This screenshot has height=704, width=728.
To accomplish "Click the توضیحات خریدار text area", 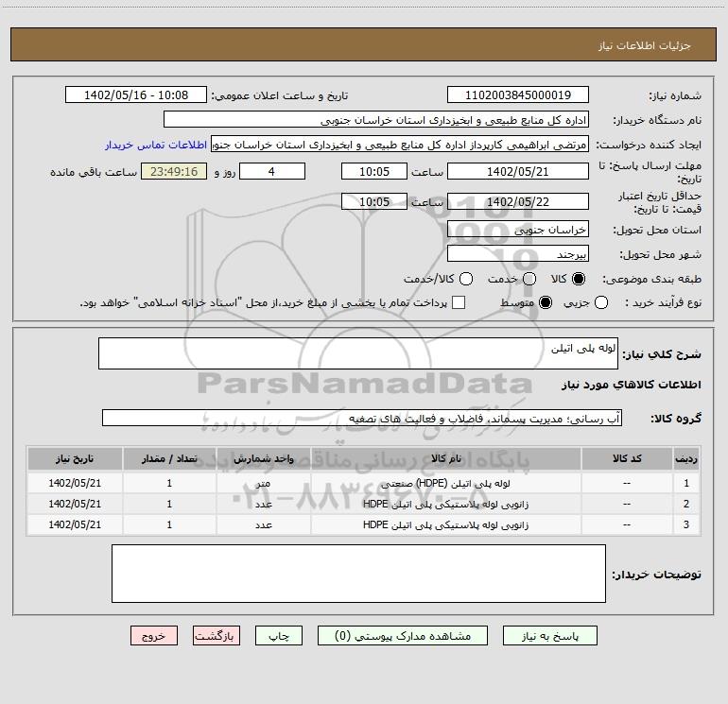I will (x=359, y=574).
